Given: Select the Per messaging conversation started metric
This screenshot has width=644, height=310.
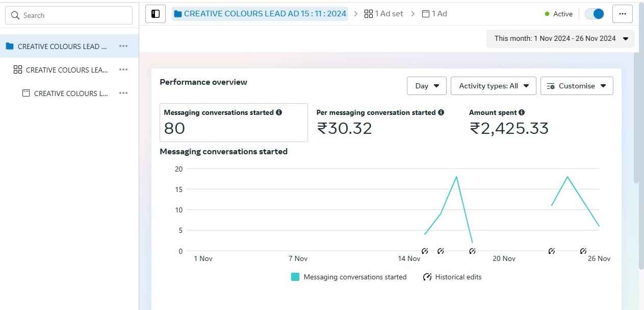Looking at the screenshot, I should click(380, 123).
